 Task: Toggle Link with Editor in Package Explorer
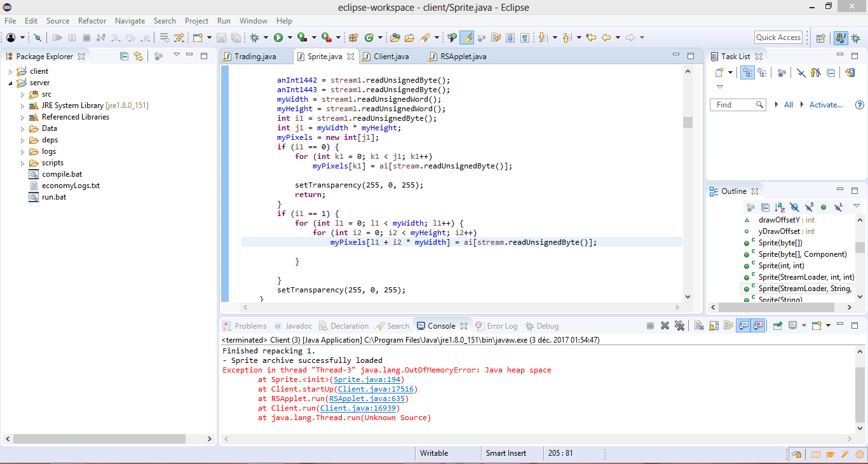pos(139,56)
